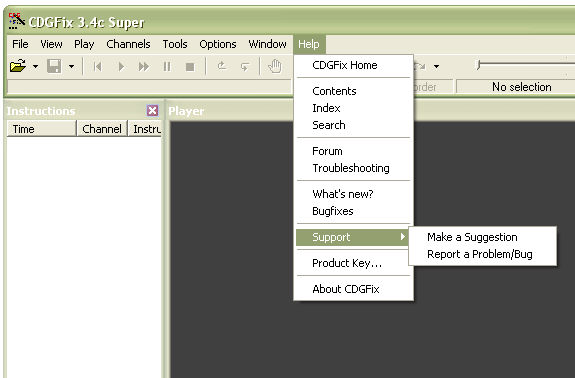Expand the Support submenu

pos(352,237)
